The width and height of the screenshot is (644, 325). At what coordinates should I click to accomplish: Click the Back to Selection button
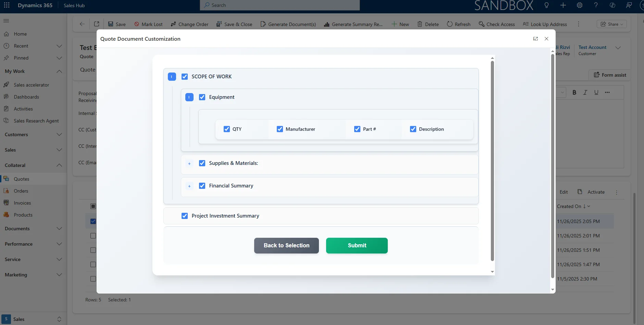point(286,246)
